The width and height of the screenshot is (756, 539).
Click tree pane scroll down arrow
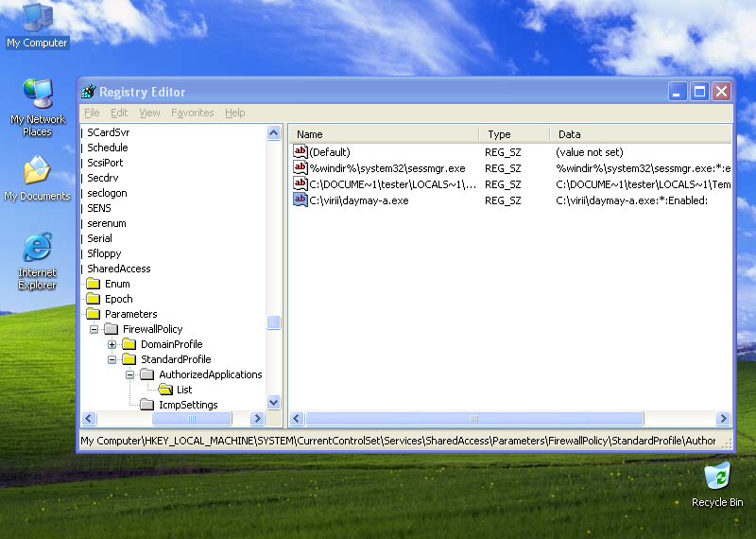click(x=273, y=402)
